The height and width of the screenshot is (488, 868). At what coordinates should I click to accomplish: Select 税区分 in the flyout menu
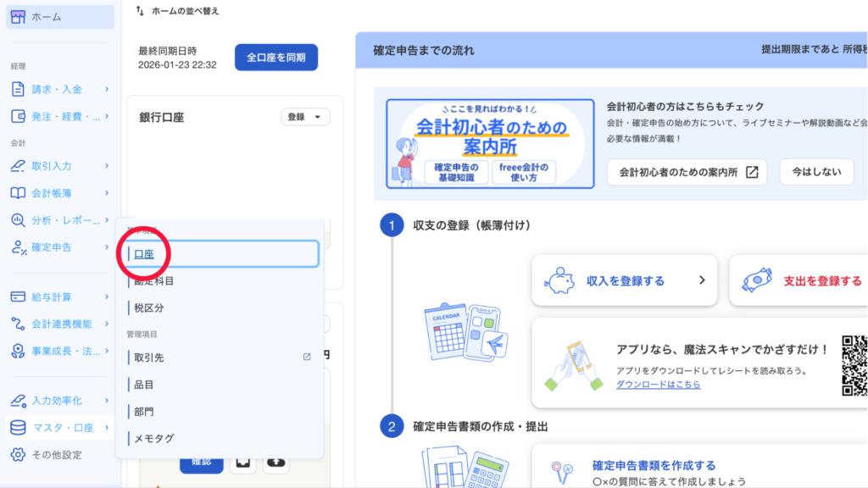tap(149, 308)
